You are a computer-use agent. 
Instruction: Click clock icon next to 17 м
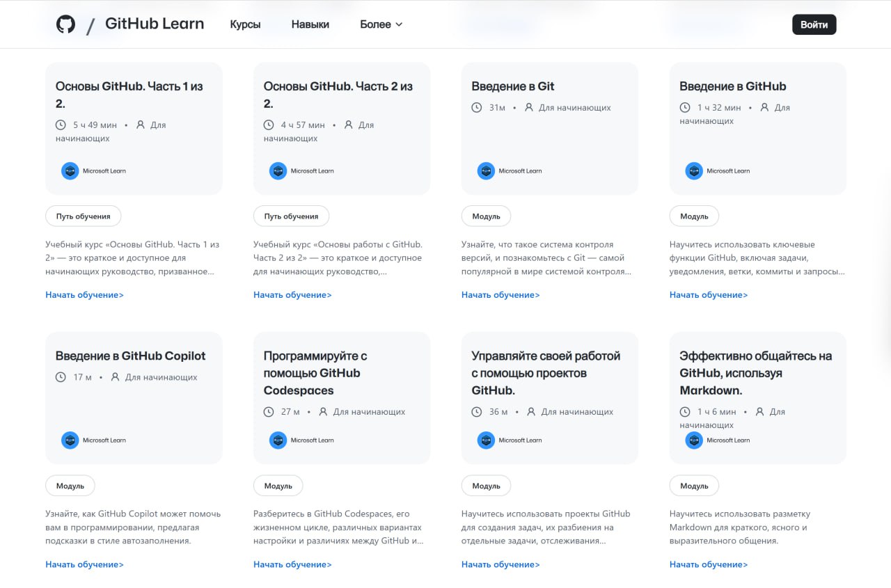[x=61, y=377]
